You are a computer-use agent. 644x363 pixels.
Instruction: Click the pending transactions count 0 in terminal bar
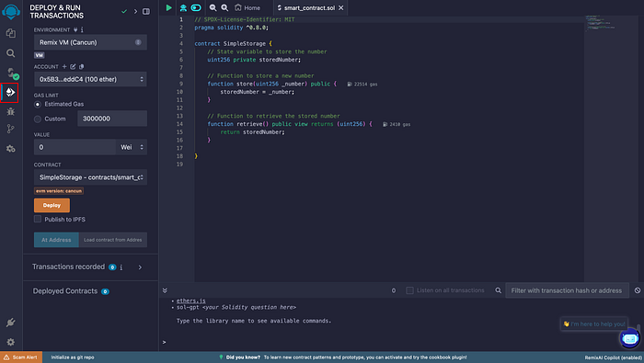click(394, 290)
